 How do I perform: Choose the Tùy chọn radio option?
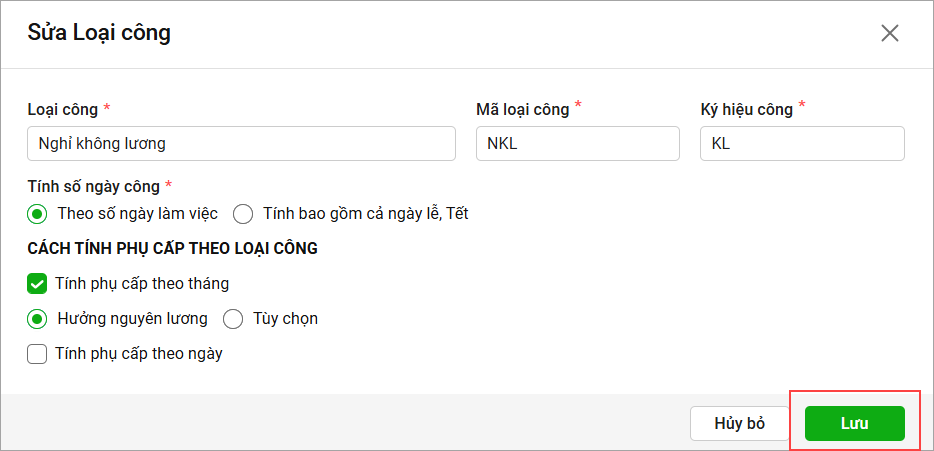(233, 319)
